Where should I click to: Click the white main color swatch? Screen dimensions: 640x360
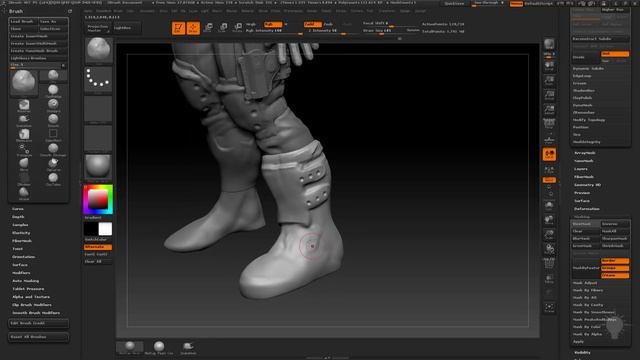[105, 229]
